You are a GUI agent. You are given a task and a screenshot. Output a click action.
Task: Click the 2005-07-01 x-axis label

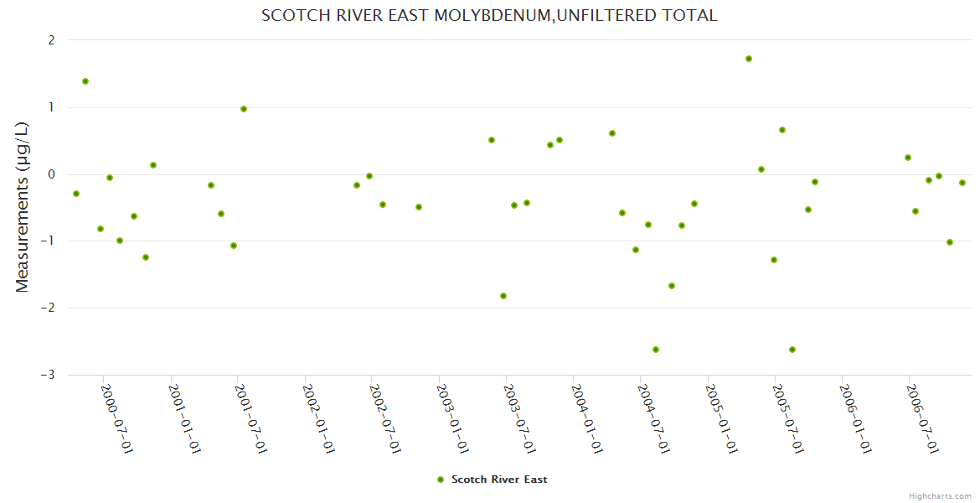(789, 418)
